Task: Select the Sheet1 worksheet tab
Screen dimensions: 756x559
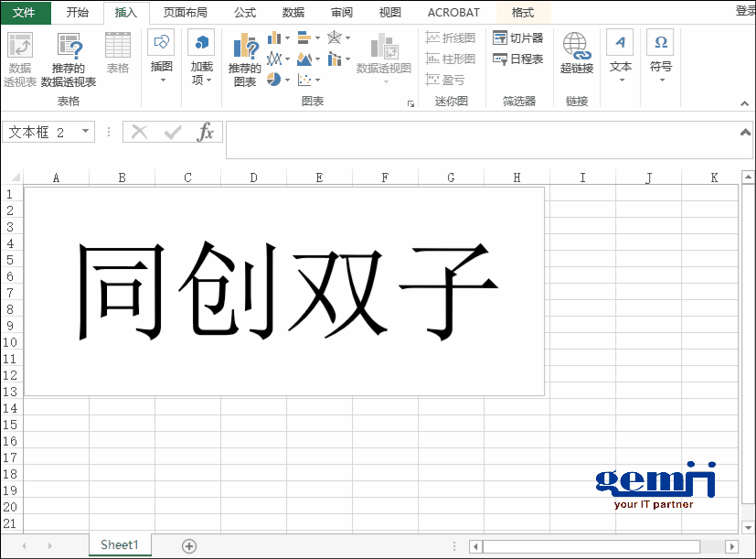Action: pyautogui.click(x=119, y=544)
